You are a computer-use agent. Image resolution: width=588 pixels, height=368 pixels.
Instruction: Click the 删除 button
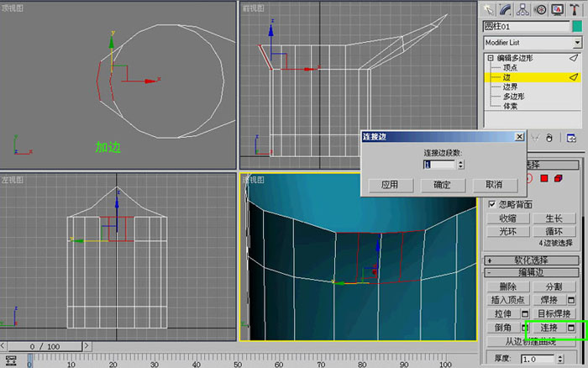507,287
